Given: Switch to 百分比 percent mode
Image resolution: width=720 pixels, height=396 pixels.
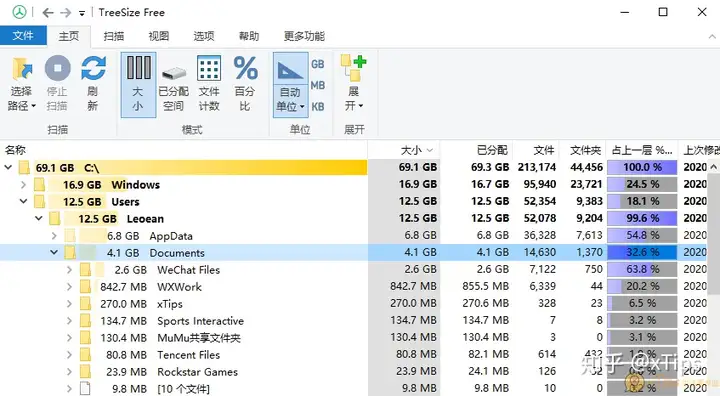Looking at the screenshot, I should tap(245, 85).
